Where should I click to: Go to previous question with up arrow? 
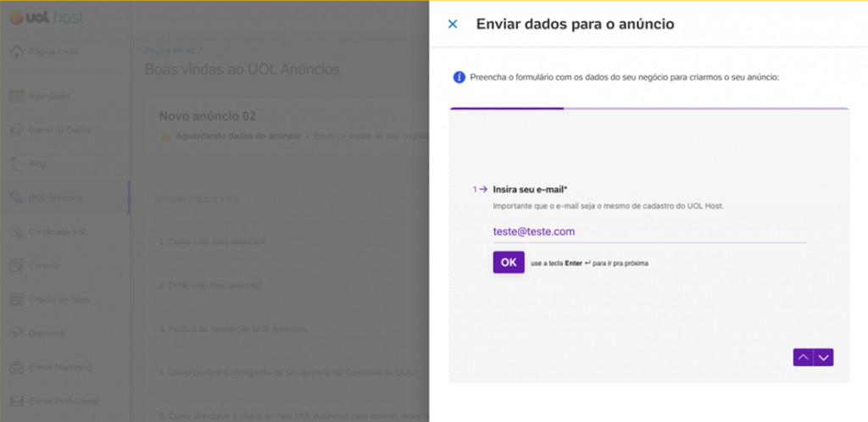tap(804, 358)
